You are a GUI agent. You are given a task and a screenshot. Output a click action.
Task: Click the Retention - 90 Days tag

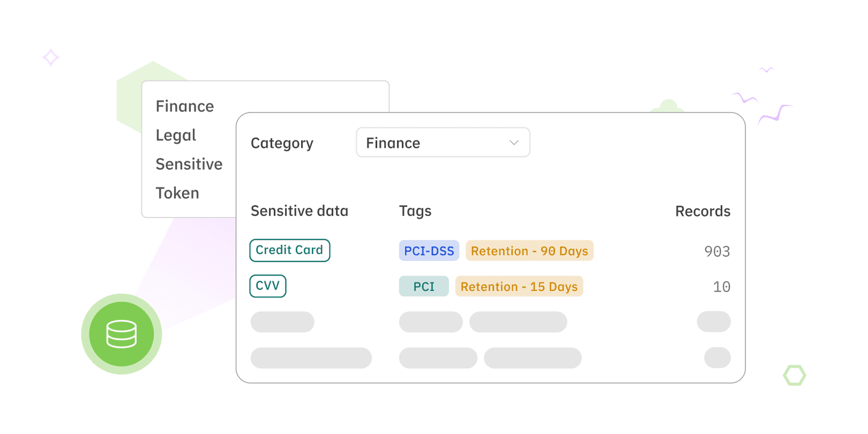(529, 251)
